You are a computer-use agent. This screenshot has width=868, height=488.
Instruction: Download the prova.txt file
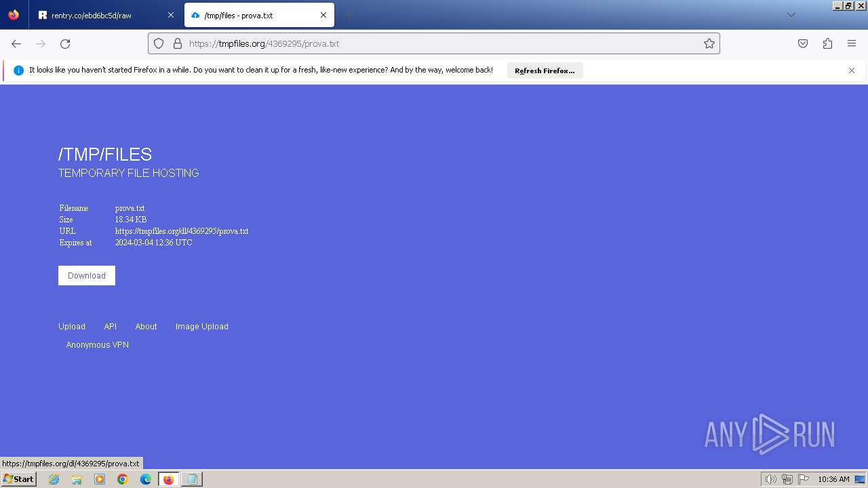coord(87,276)
